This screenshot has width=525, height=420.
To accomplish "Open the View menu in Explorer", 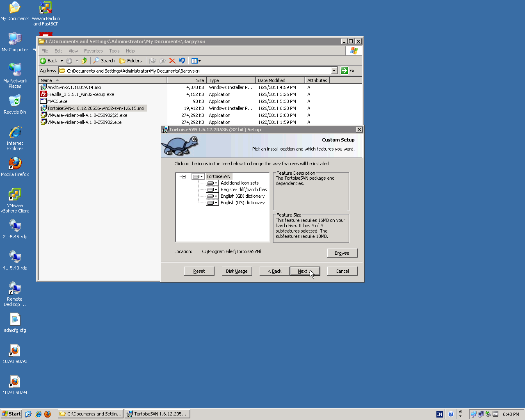I will pos(73,51).
